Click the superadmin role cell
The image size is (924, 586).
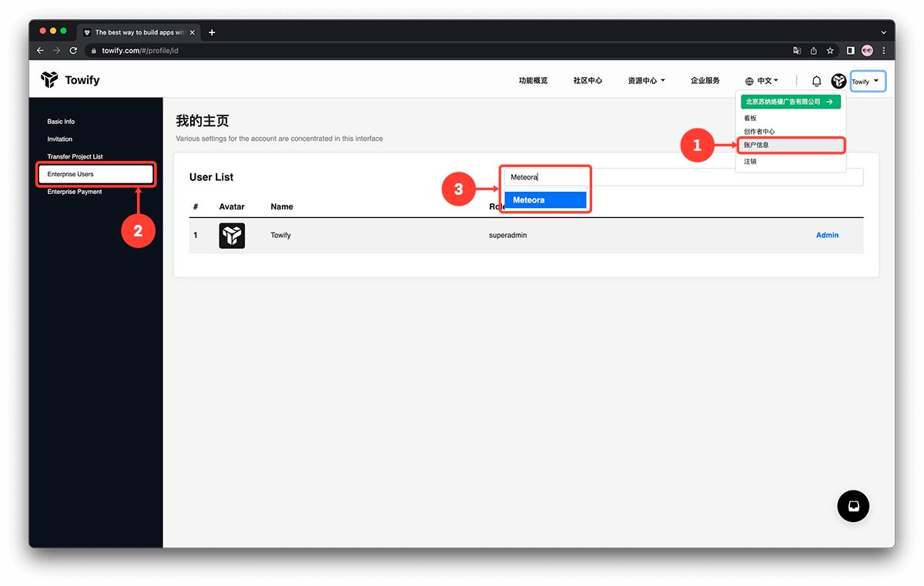pos(507,236)
